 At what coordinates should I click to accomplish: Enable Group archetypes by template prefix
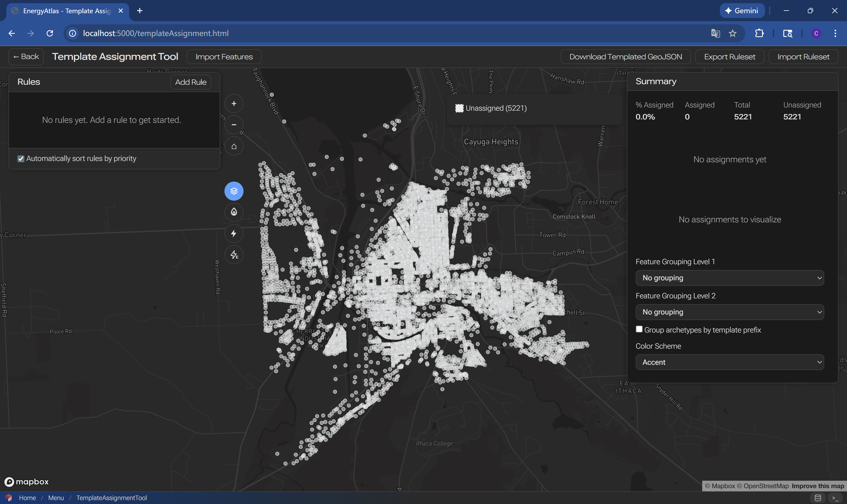coord(639,329)
